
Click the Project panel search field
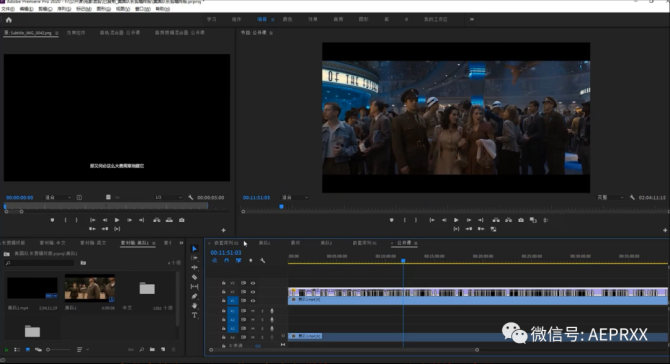click(x=39, y=263)
